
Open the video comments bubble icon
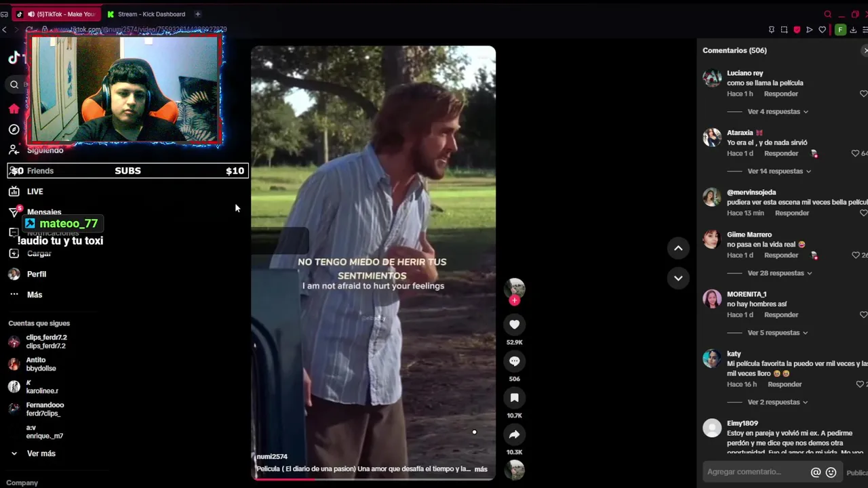(514, 361)
